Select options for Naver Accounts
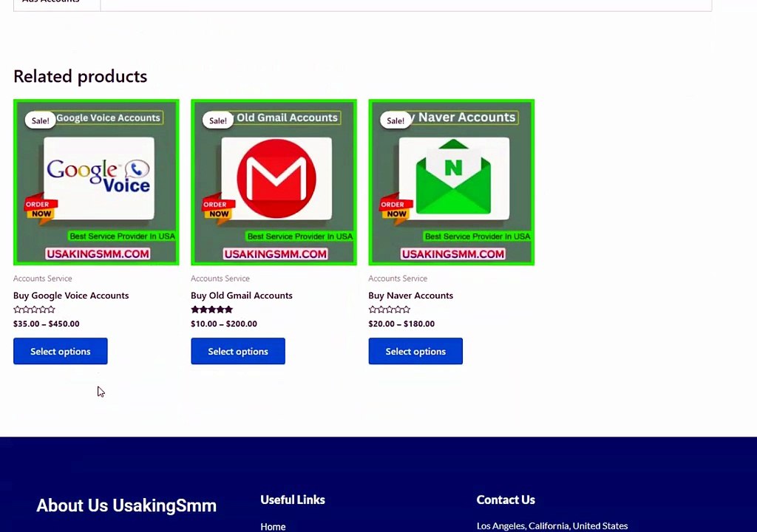Screen dimensions: 757x532 click(415, 351)
